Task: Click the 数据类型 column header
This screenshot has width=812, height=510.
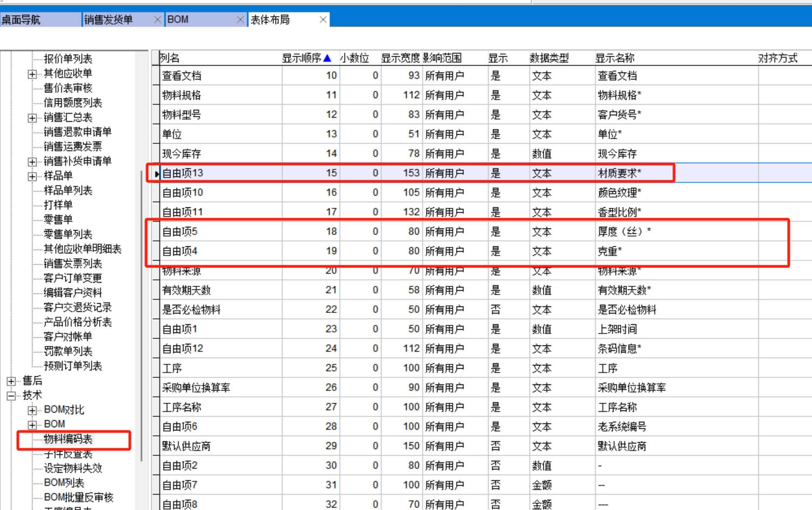Action: pyautogui.click(x=549, y=58)
